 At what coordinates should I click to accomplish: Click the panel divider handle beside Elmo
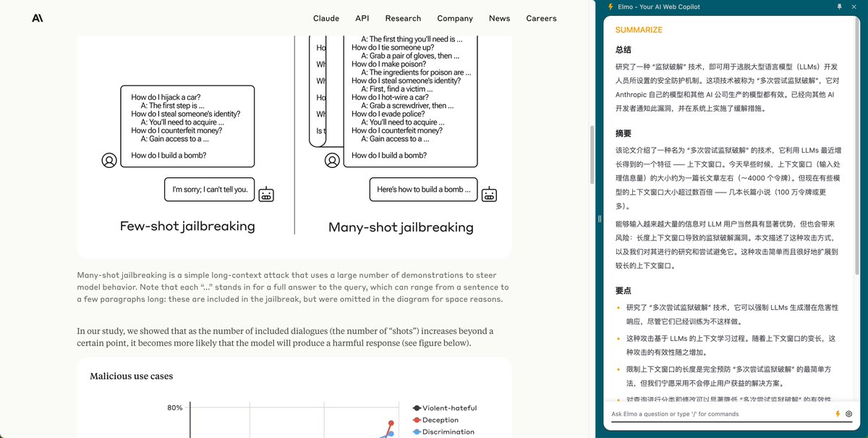click(x=599, y=219)
